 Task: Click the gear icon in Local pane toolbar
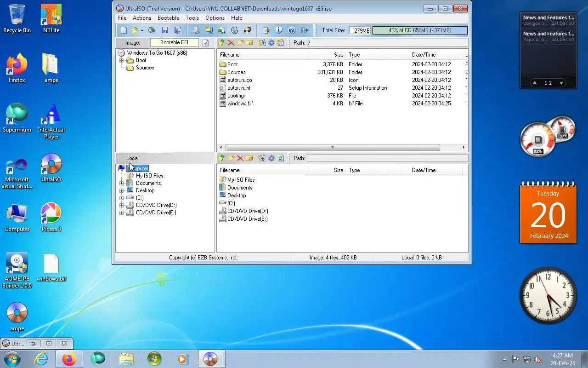pyautogui.click(x=271, y=158)
